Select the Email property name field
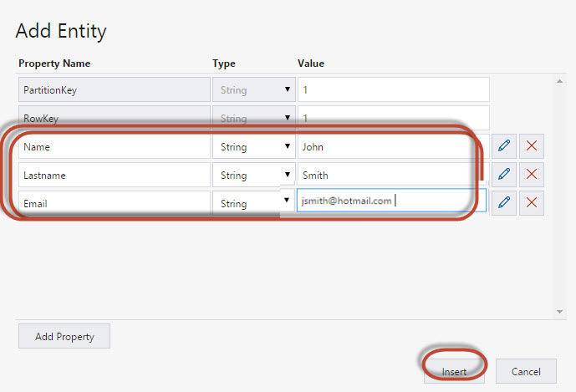Screen dimensions: 576x392 (115, 203)
